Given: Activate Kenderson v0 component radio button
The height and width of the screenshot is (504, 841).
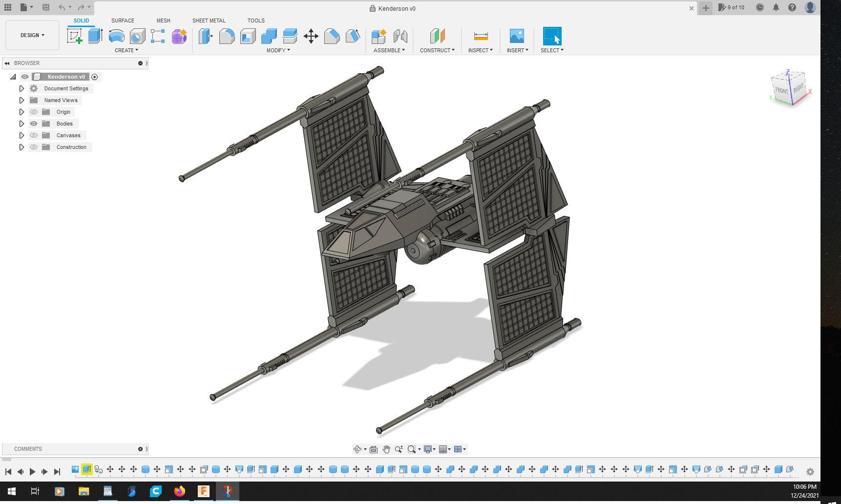Looking at the screenshot, I should [95, 77].
